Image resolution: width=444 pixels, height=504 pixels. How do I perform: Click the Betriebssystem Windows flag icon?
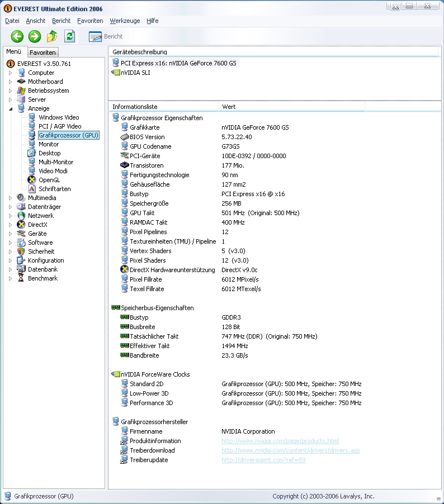(x=21, y=91)
